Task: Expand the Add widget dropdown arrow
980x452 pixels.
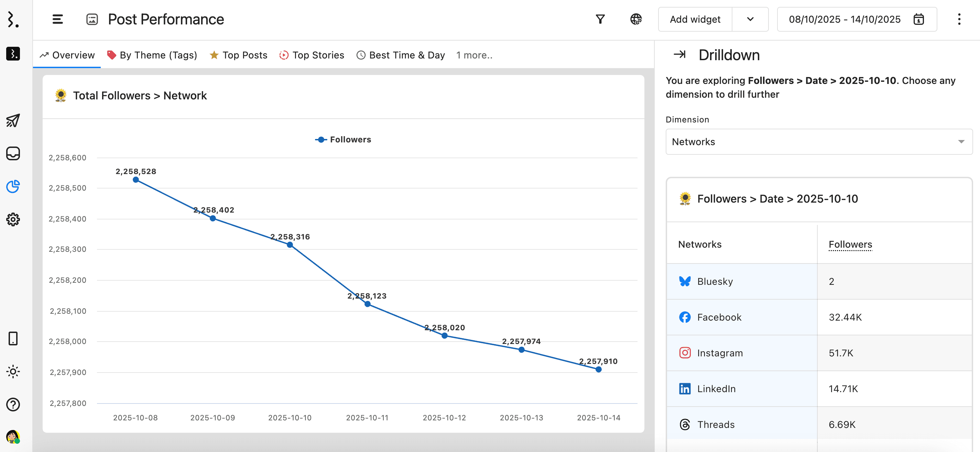Action: [750, 19]
